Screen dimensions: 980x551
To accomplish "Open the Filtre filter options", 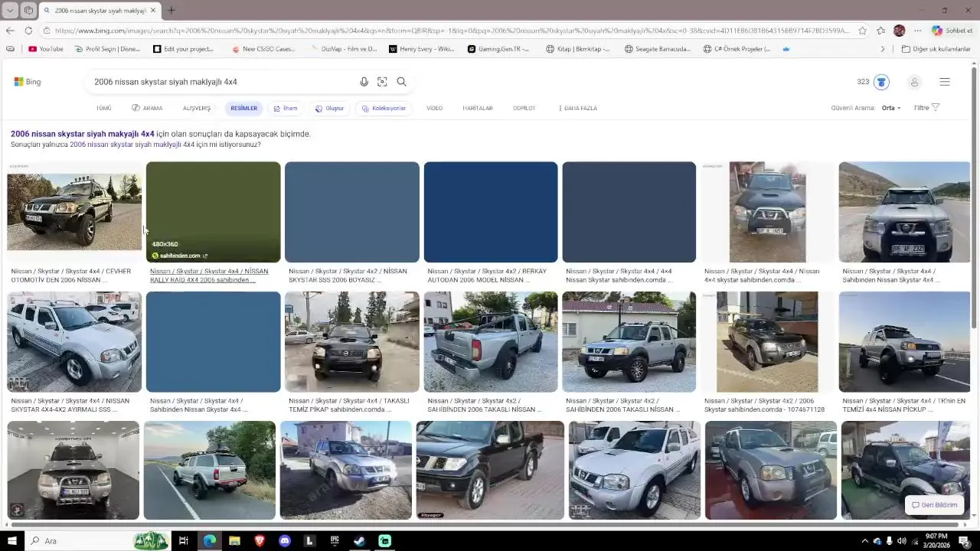I will click(926, 108).
